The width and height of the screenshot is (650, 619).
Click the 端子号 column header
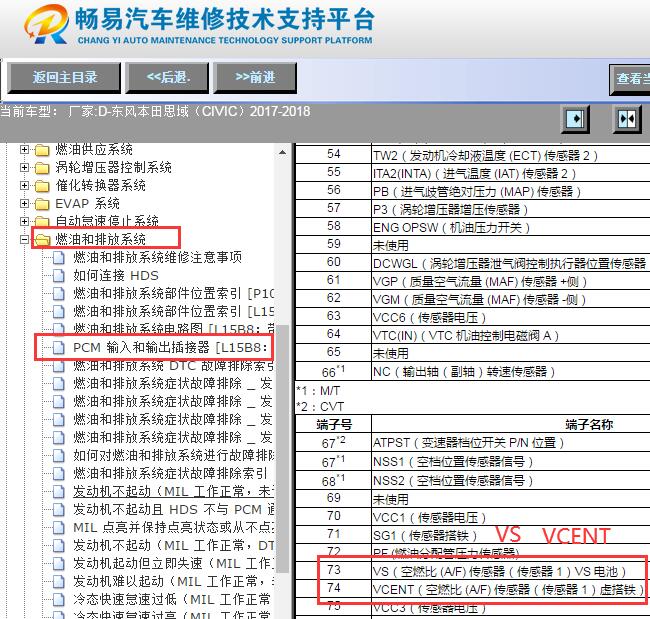tap(333, 425)
